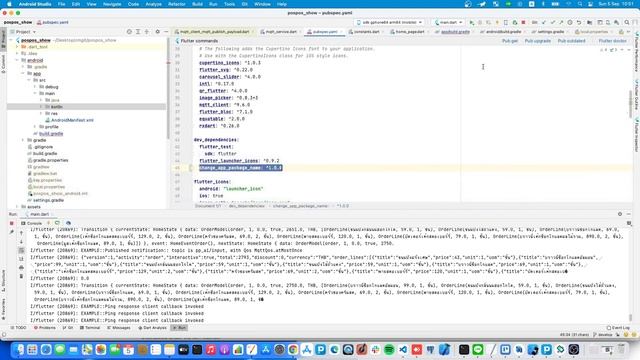Click Project panel settings gear icon
Viewport: 640px width, 360px height.
tap(158, 31)
